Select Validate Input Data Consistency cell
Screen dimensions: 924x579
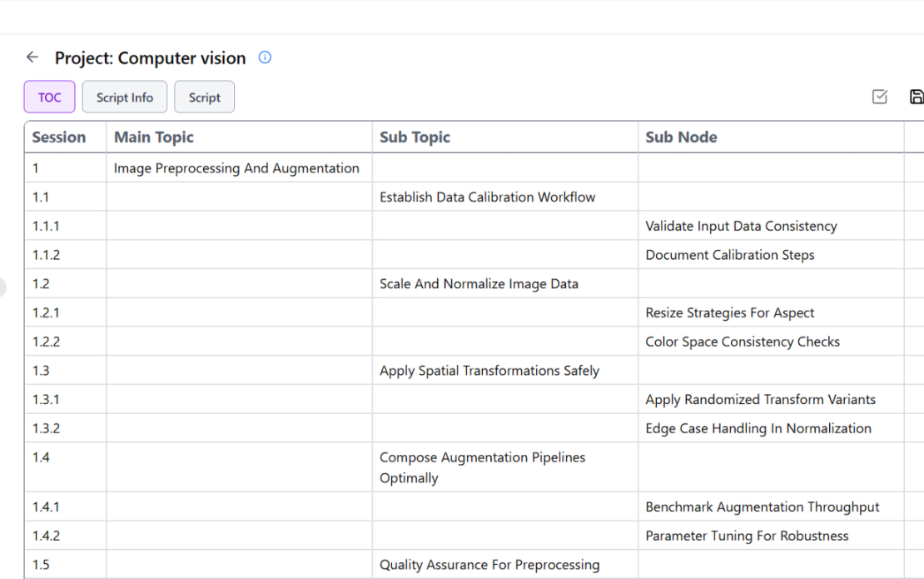pyautogui.click(x=771, y=226)
